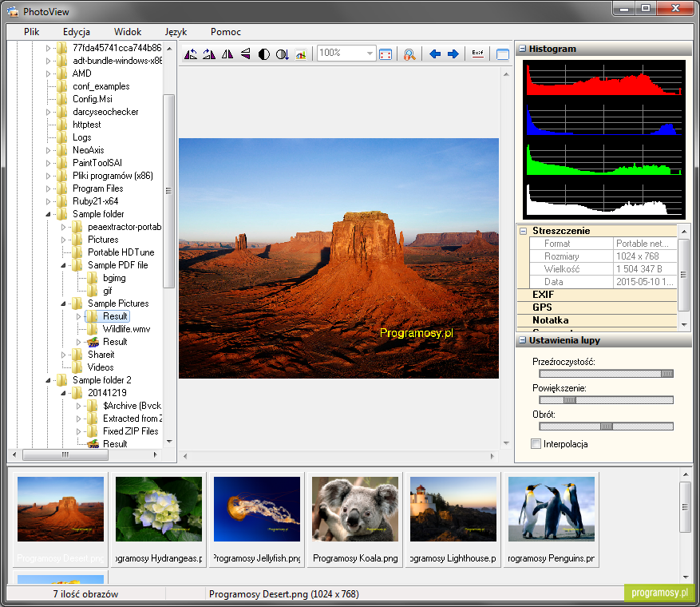Select the Lighthouse thumbnail

[453, 520]
